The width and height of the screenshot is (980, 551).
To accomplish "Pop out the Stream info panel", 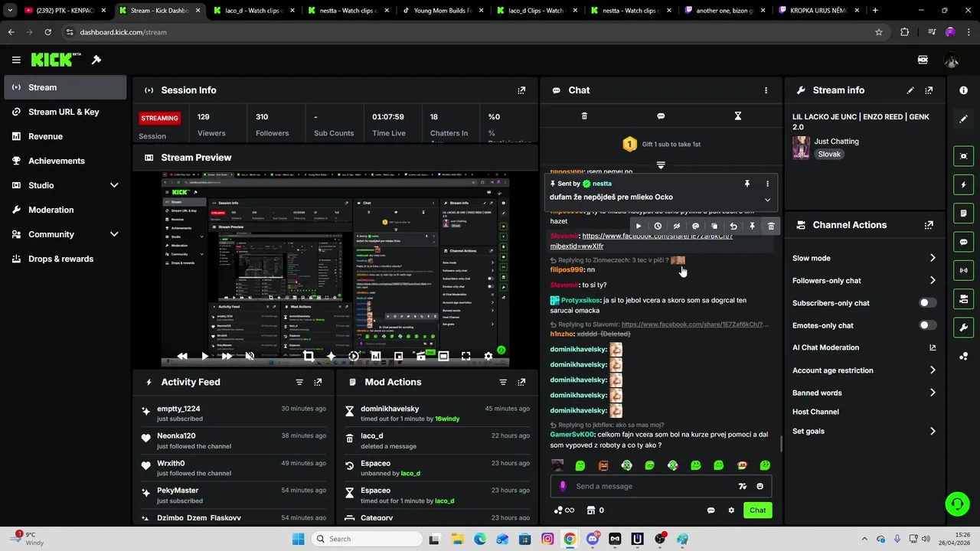I will (x=929, y=90).
